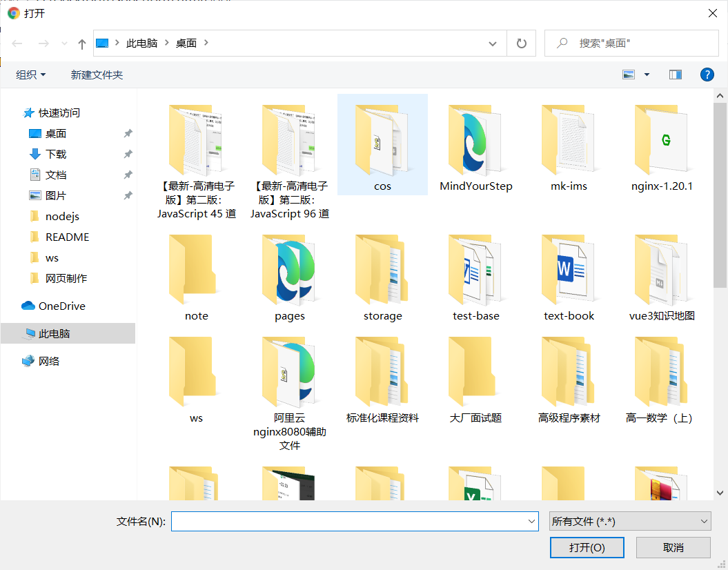Screen dimensions: 728x570
Task: Toggle the preview pane icon
Action: click(675, 75)
